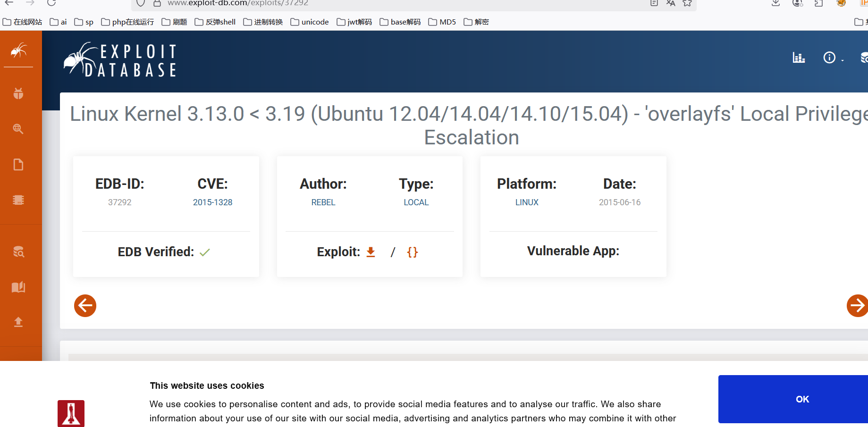Accept cookies with the OK button
The height and width of the screenshot is (427, 868).
pyautogui.click(x=793, y=399)
